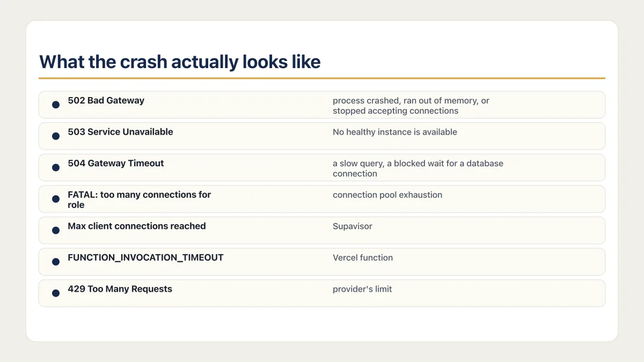Click the 'FUNCTION_INVOCATION_TIMEOUT' label

pos(145,257)
